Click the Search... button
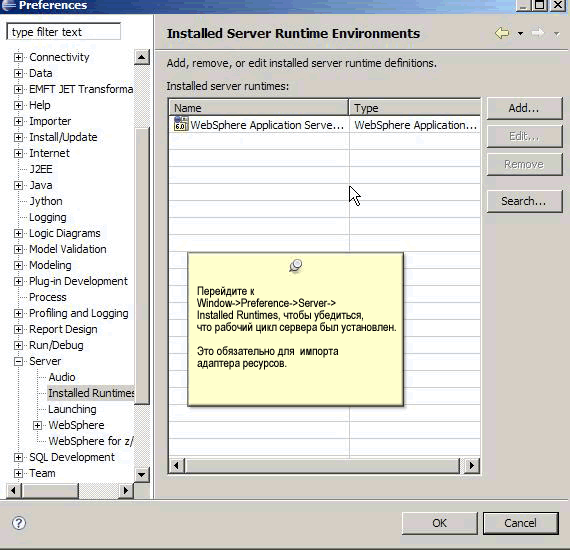 pyautogui.click(x=524, y=201)
